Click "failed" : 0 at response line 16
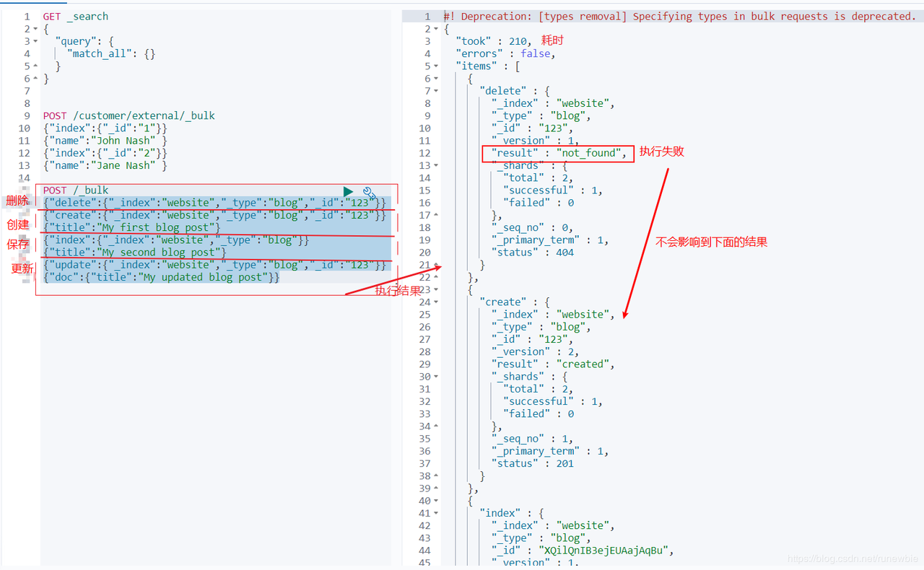Image resolution: width=924 pixels, height=570 pixels. tap(539, 203)
